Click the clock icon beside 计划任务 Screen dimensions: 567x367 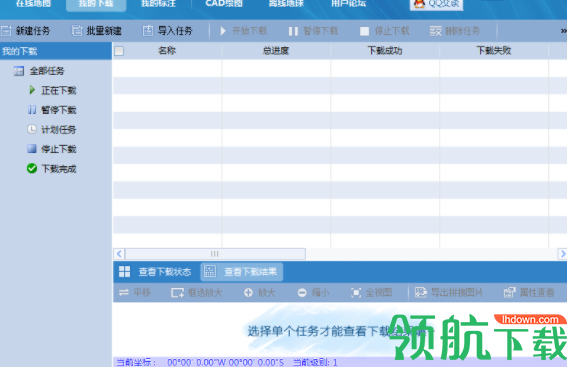coord(32,129)
